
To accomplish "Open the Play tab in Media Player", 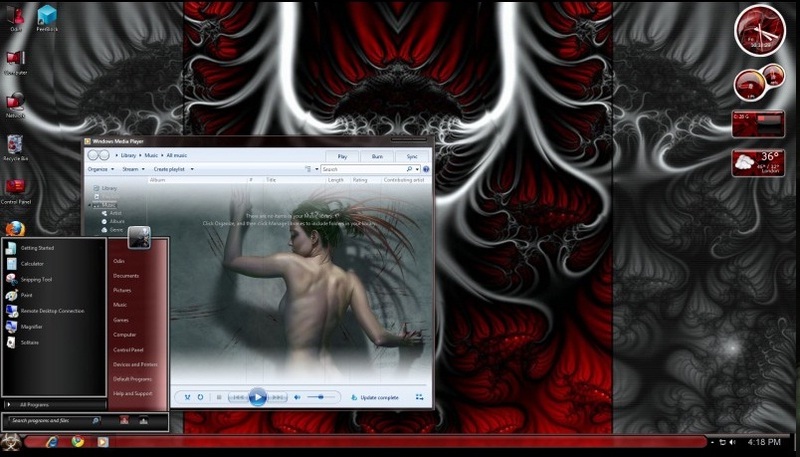I will click(x=342, y=157).
